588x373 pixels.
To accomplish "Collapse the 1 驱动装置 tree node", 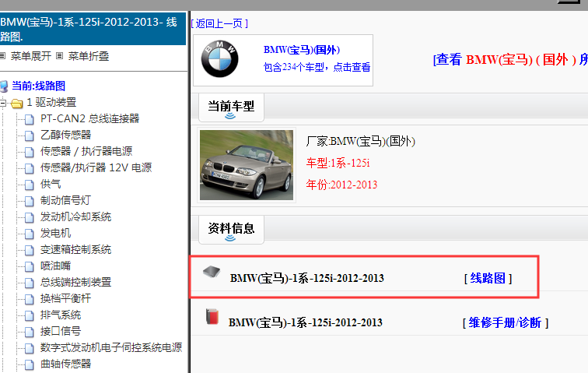I will (2, 103).
